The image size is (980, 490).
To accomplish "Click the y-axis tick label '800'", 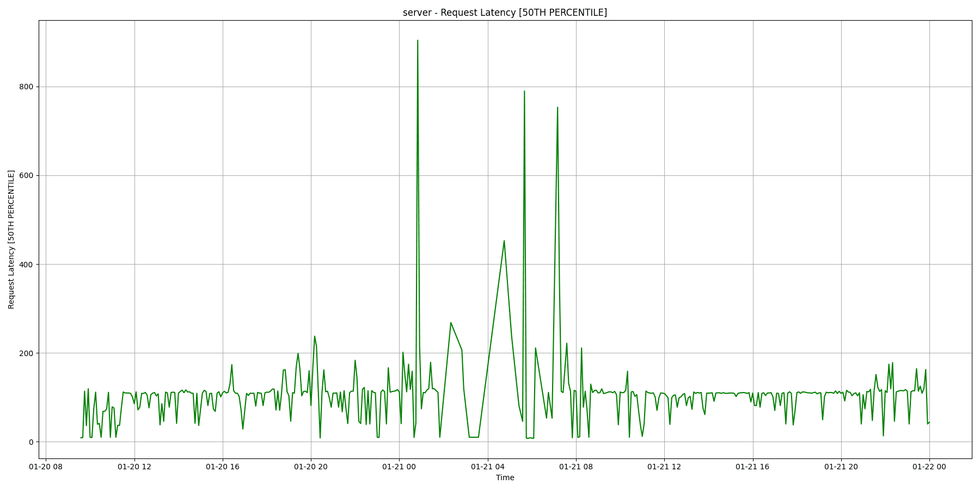I will click(x=27, y=87).
